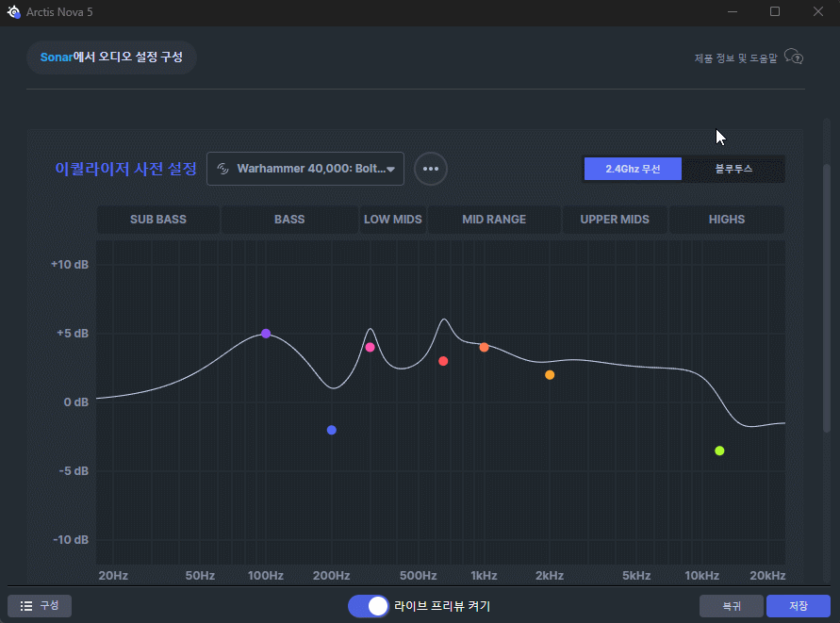Click the 복귀 revert button
The width and height of the screenshot is (840, 623).
732,606
